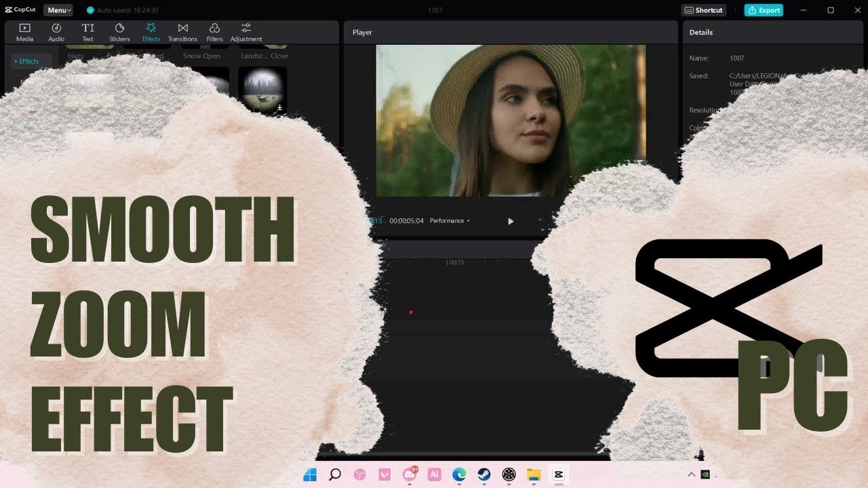
Task: Open the Stickers tab
Action: (x=119, y=32)
